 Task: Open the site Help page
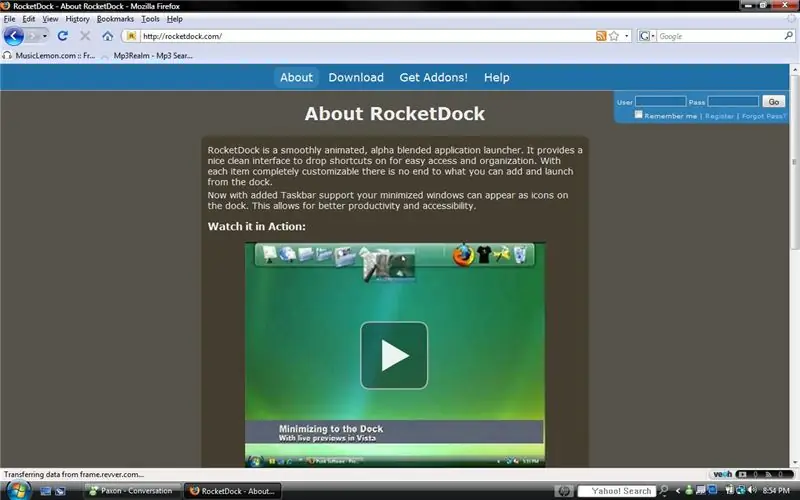point(496,78)
